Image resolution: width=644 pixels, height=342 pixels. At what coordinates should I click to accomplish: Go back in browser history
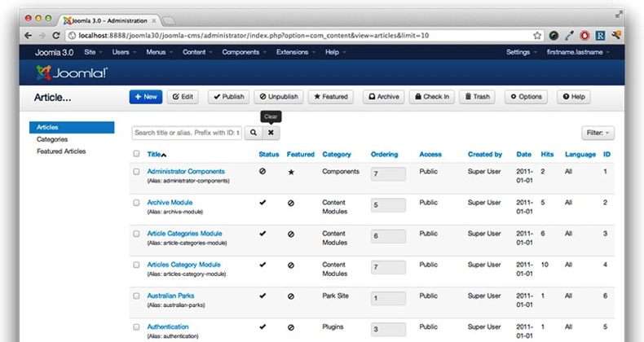coord(28,35)
